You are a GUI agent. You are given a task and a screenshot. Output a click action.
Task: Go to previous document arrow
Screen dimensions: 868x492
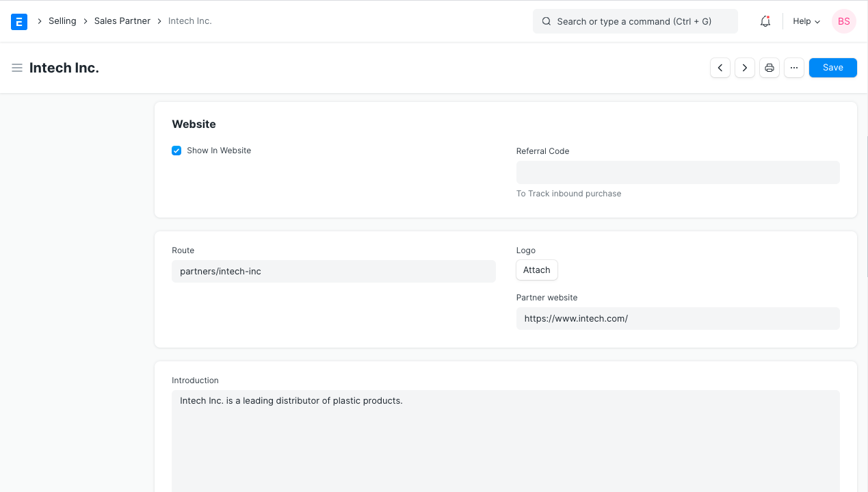720,68
